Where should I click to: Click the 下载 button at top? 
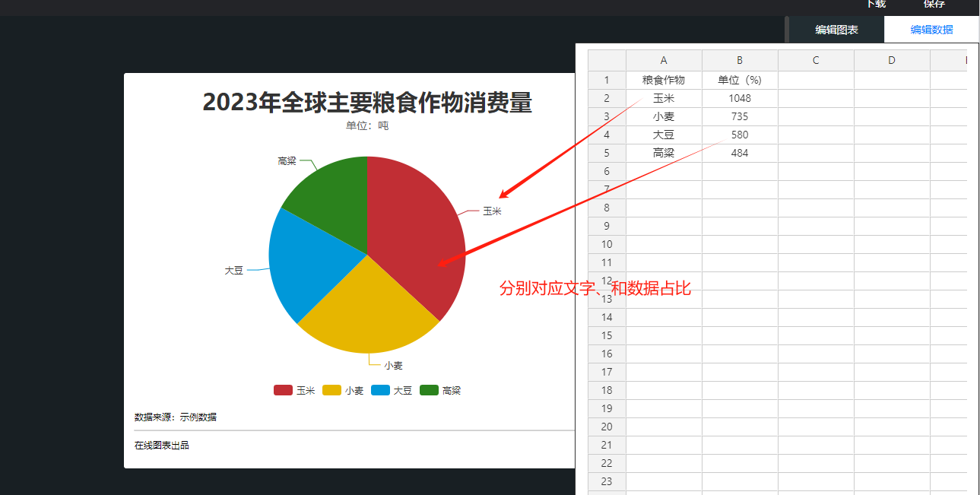(875, 4)
